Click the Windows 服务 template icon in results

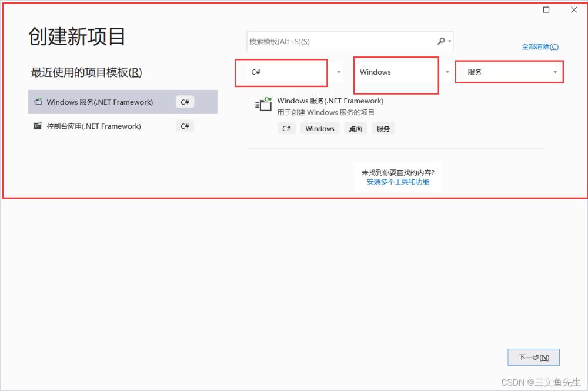tap(263, 104)
